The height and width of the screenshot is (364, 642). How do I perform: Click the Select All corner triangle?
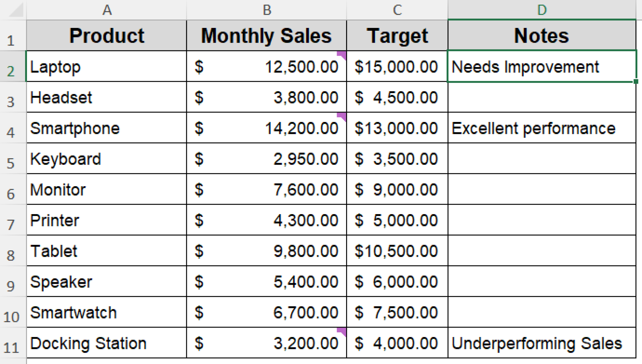pyautogui.click(x=16, y=10)
